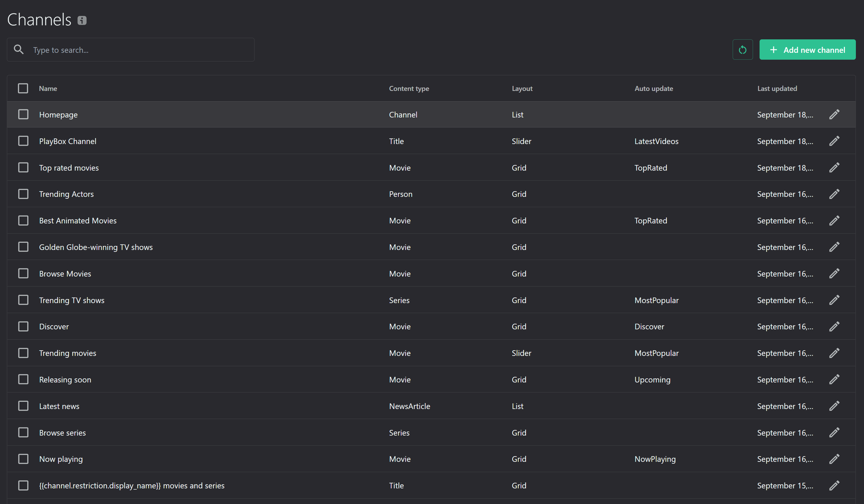Click pencil icon for Releasing soon
Image resolution: width=864 pixels, height=504 pixels.
[834, 379]
